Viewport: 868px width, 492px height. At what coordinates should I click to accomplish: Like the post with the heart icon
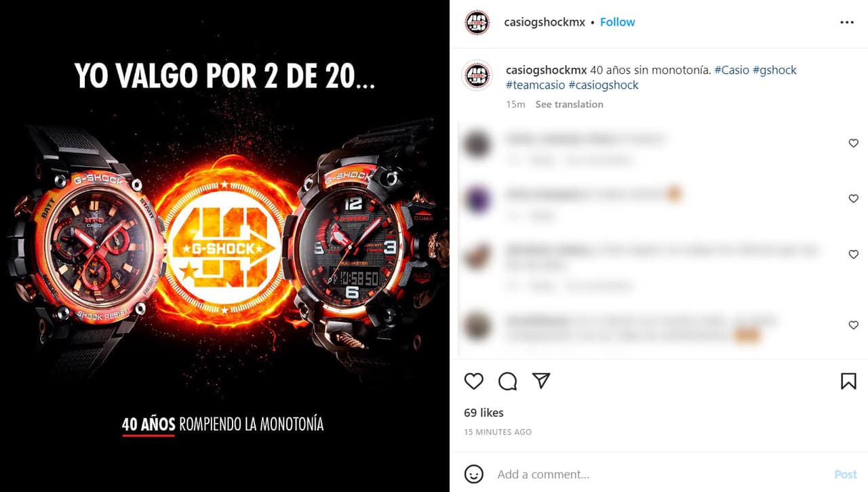click(x=473, y=382)
